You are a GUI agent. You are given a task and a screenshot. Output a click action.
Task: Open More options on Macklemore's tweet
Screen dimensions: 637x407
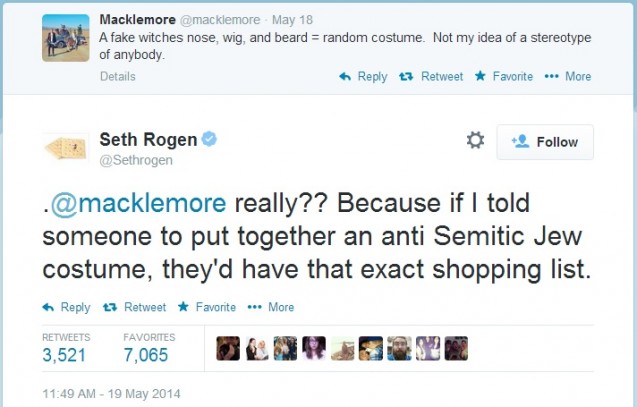point(568,76)
